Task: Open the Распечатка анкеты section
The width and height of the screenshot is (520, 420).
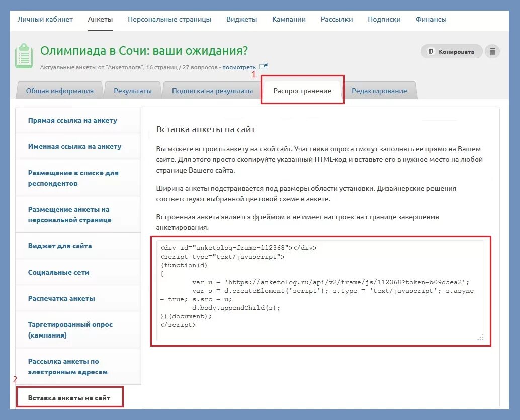Action: point(78,298)
